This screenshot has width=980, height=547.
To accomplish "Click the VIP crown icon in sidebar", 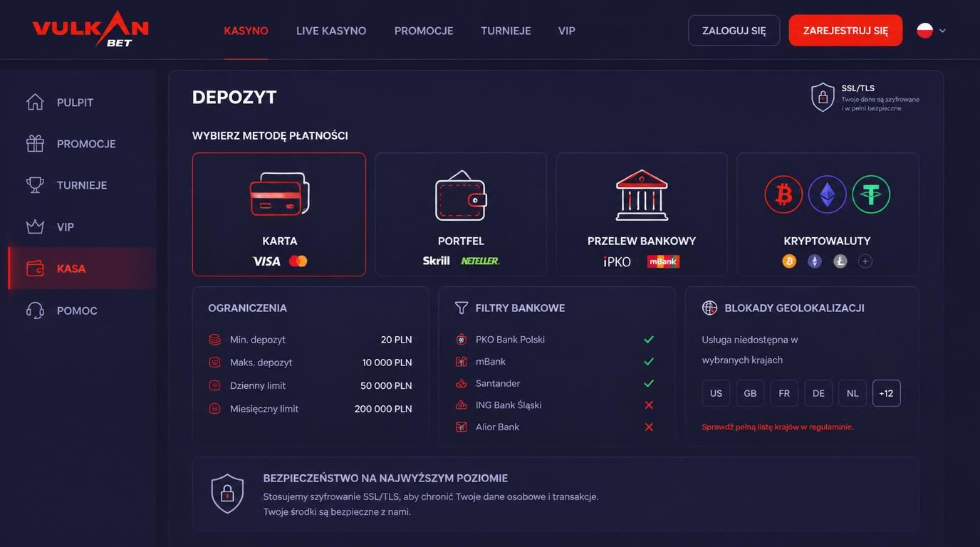I will click(x=35, y=226).
